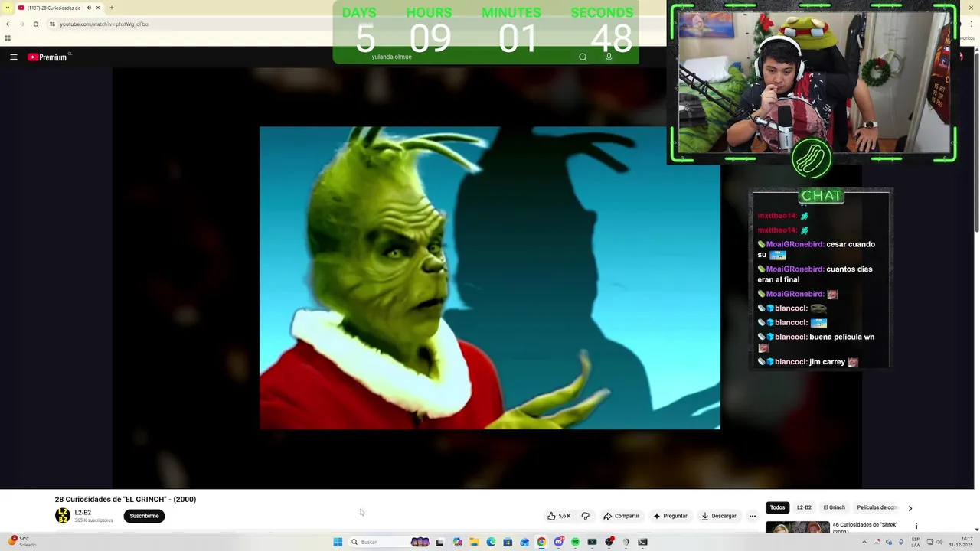
Task: Go to YouTube Premium home logo
Action: click(49, 57)
